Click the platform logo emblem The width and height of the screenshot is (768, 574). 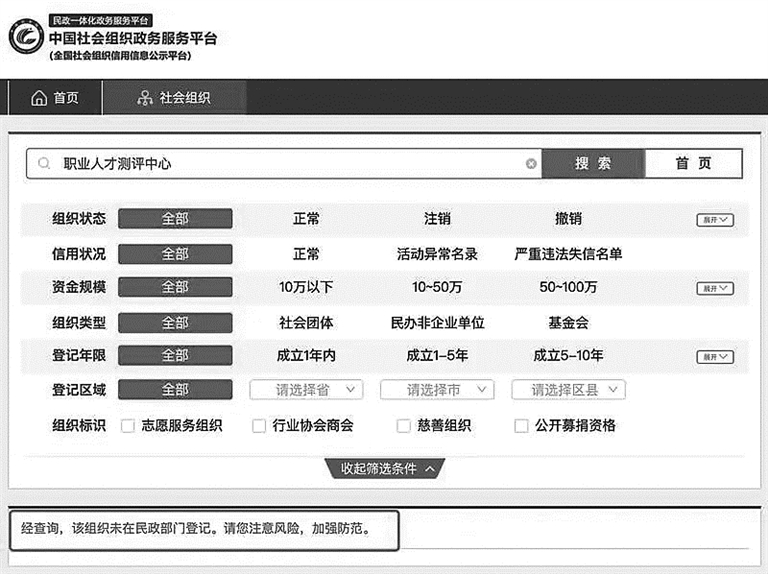tap(25, 38)
